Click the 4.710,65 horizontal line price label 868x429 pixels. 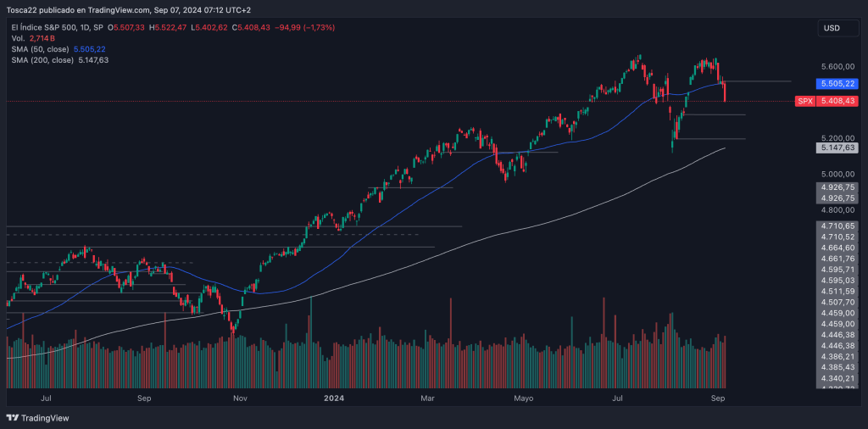tap(837, 226)
